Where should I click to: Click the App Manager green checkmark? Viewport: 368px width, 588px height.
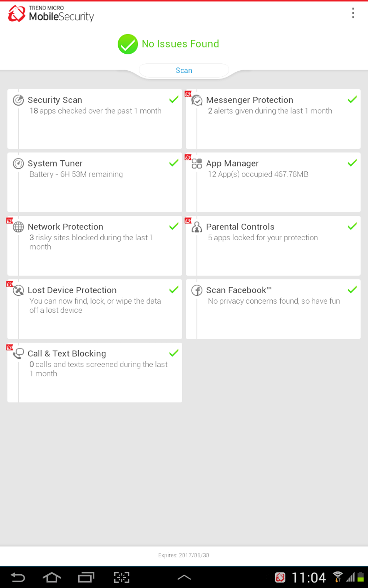click(352, 163)
